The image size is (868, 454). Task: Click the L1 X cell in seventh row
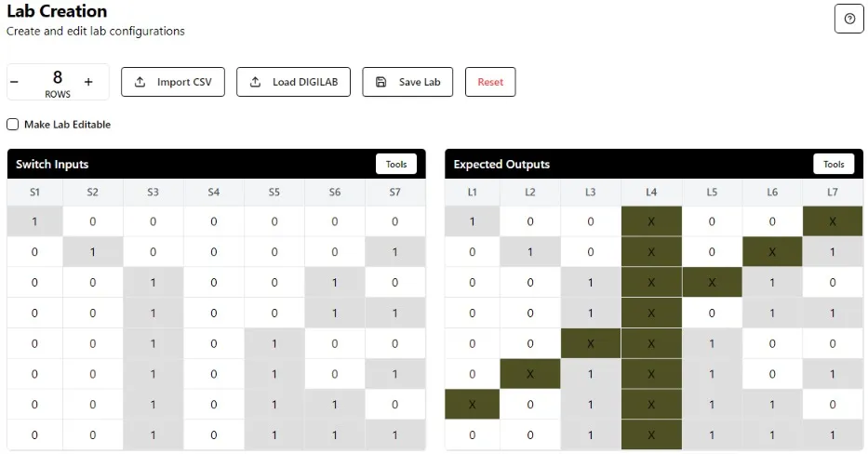click(x=473, y=406)
